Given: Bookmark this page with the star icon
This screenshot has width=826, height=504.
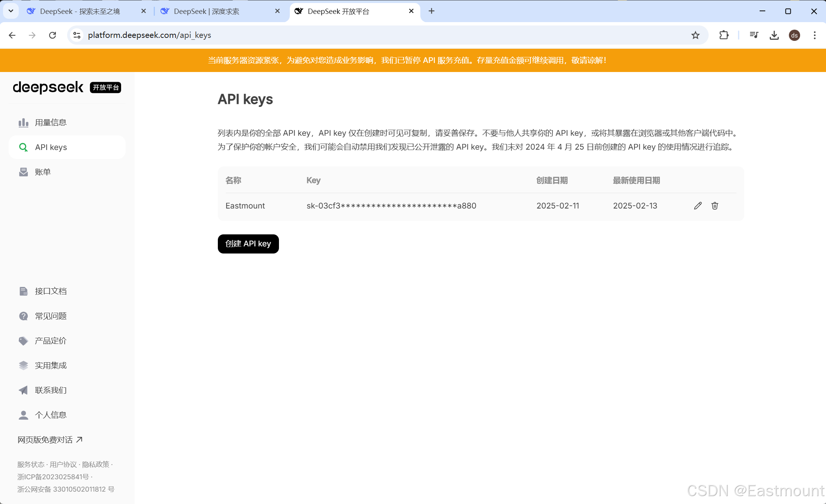Looking at the screenshot, I should (696, 35).
